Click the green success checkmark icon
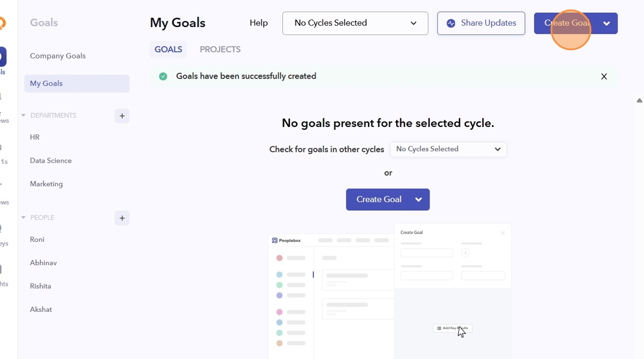 163,76
